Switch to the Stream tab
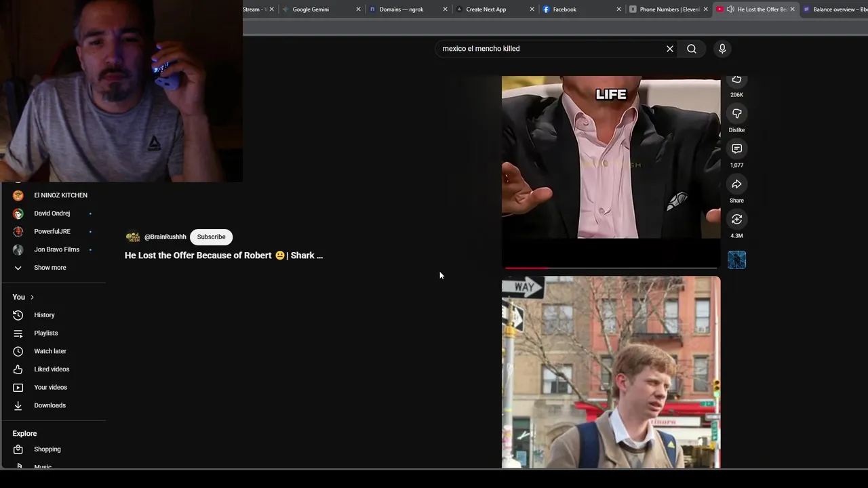The width and height of the screenshot is (868, 488). point(254,9)
